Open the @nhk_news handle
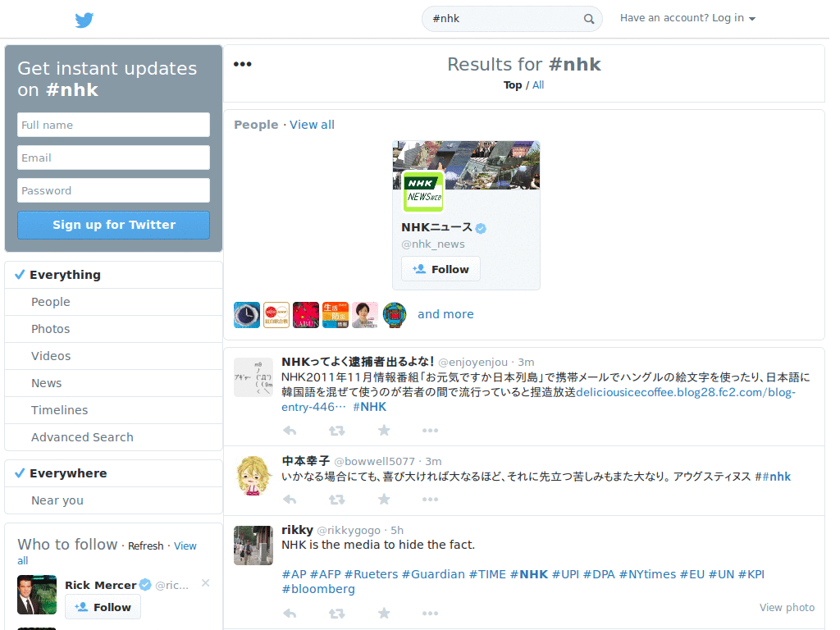The width and height of the screenshot is (840, 630). pos(433,244)
